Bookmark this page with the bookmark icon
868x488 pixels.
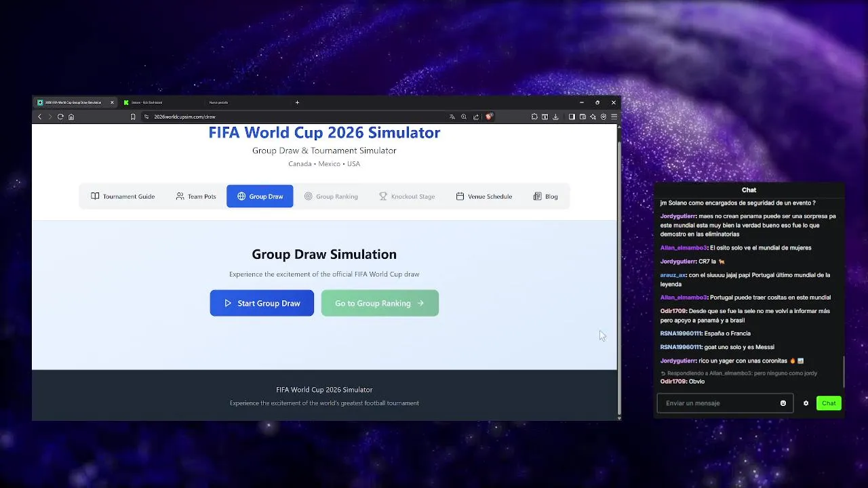coord(133,117)
